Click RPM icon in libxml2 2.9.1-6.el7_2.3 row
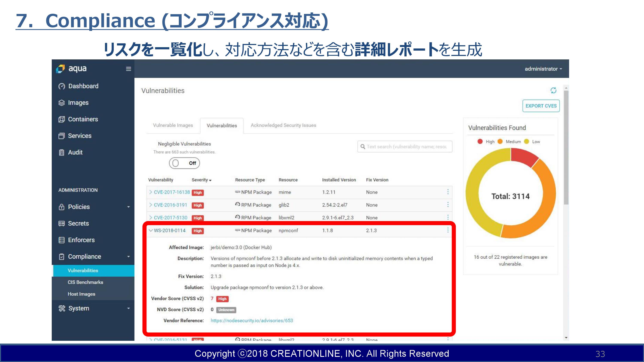 (x=237, y=217)
